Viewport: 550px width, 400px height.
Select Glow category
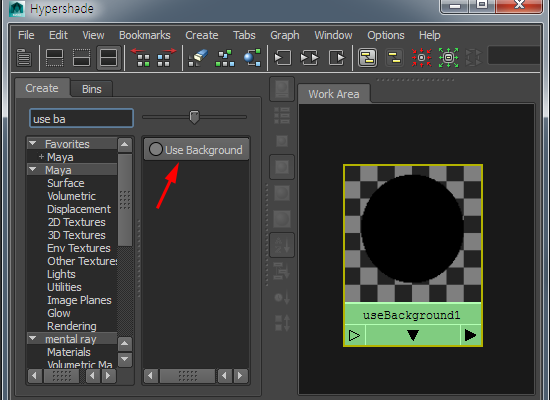(x=59, y=313)
